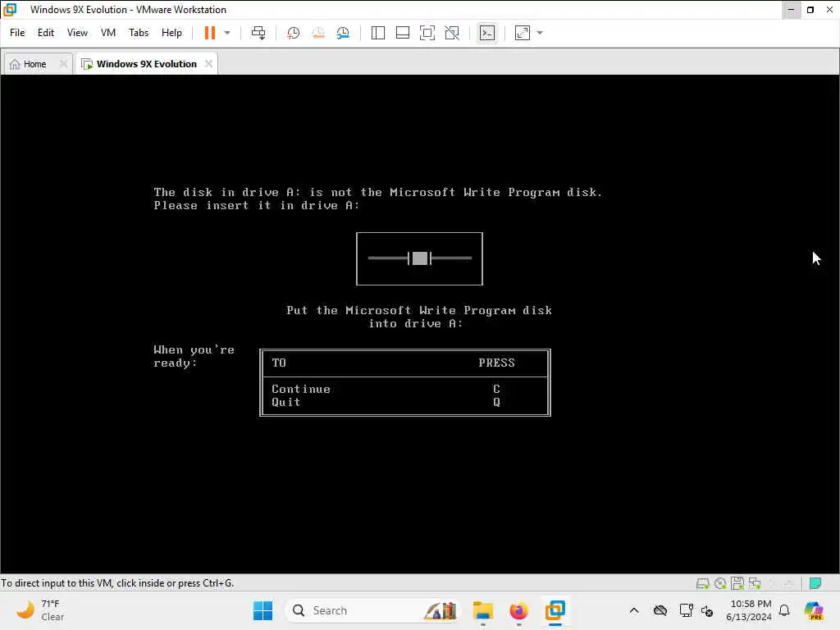The image size is (840, 630).
Task: Open the VM menu
Action: [108, 33]
